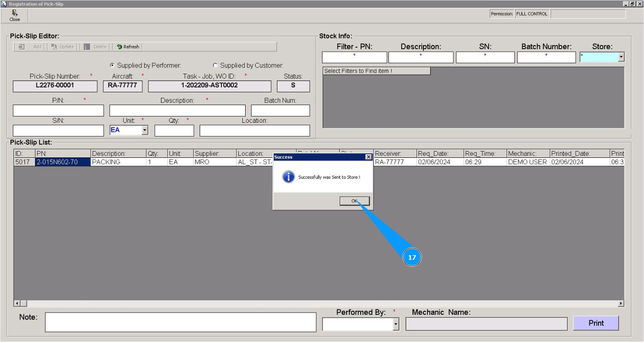Focus the Qty input field

(174, 131)
